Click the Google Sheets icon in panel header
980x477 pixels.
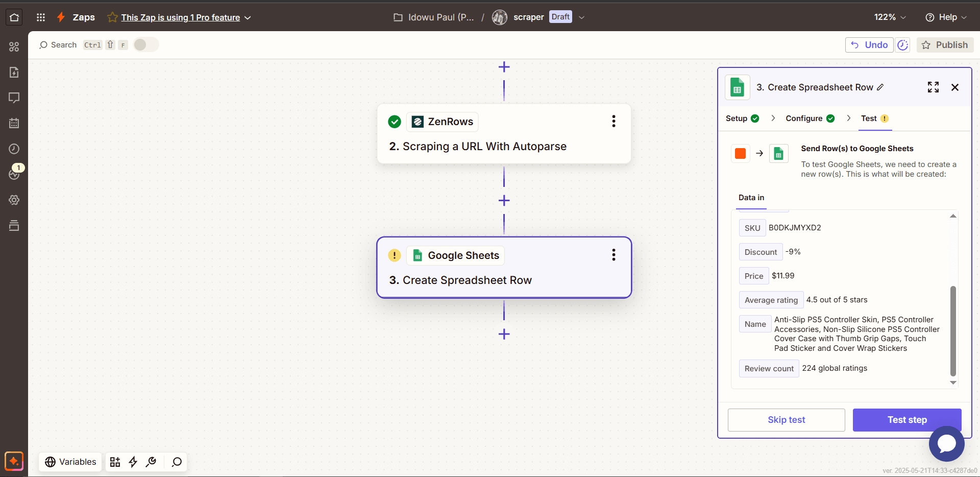(x=737, y=87)
